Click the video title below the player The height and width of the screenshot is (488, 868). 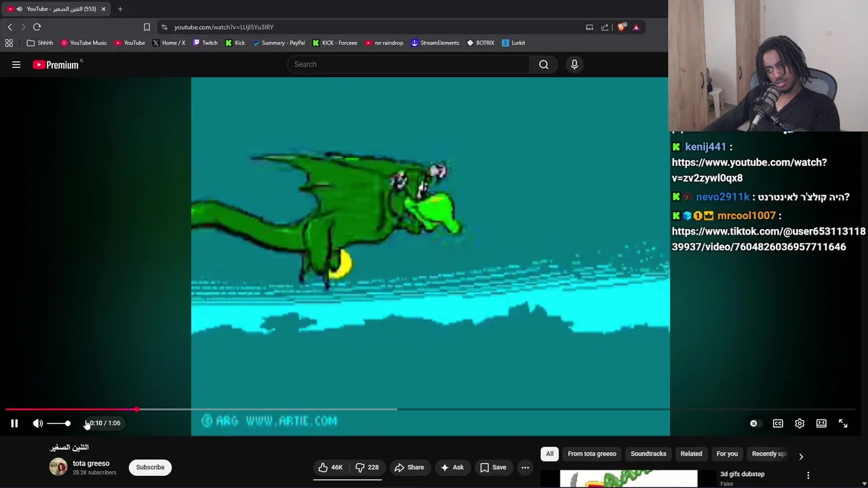pos(69,447)
